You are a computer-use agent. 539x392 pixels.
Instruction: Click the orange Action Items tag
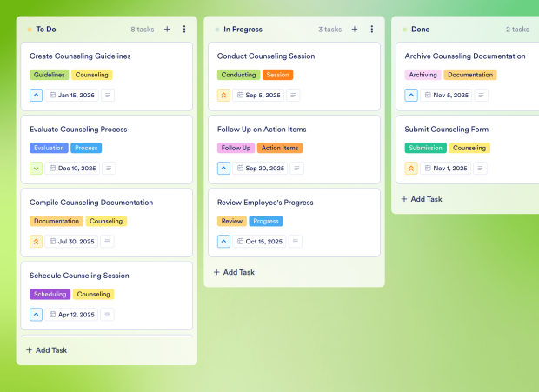280,148
